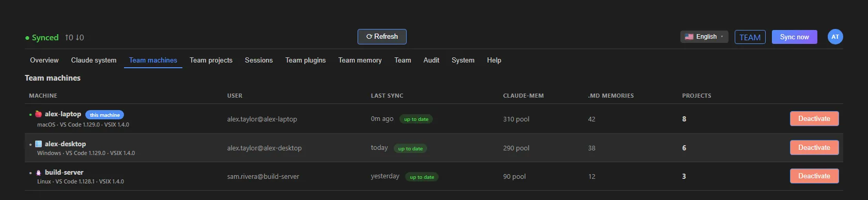Click the 'today' last sync value
Image resolution: width=868 pixels, height=200 pixels.
379,147
